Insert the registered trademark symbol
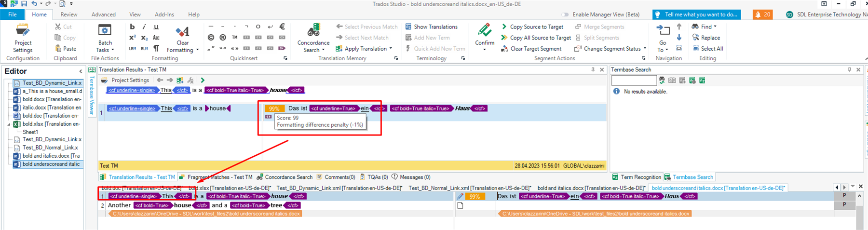868x230 pixels. pyautogui.click(x=222, y=38)
